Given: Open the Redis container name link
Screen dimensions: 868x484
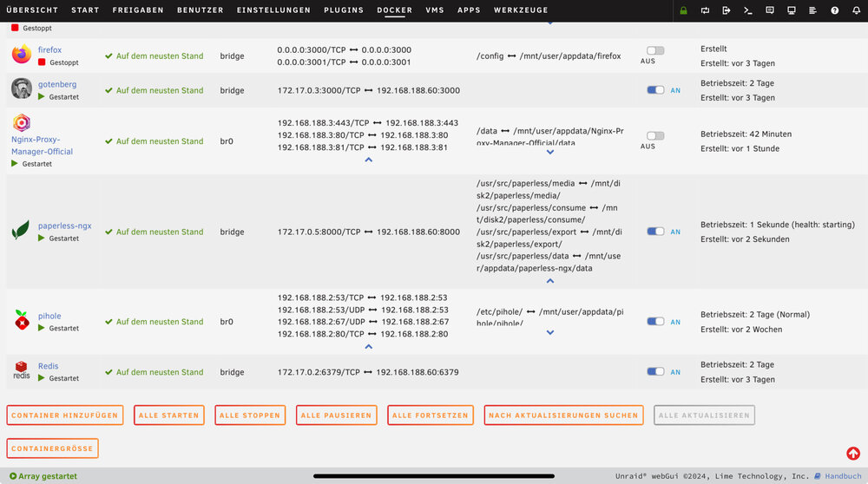Looking at the screenshot, I should (48, 366).
